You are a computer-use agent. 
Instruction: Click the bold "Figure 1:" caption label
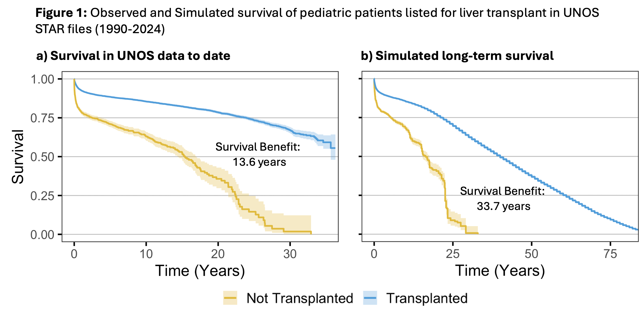coord(61,13)
